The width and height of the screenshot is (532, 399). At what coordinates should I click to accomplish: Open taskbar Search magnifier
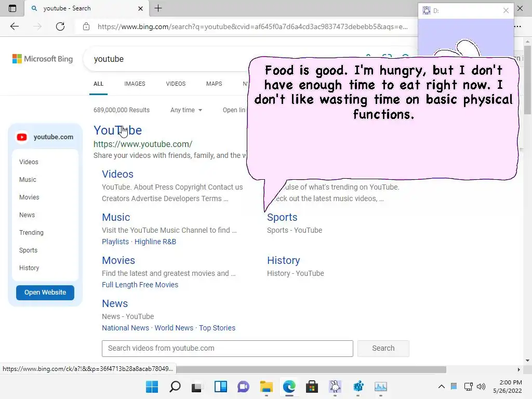[x=175, y=387]
